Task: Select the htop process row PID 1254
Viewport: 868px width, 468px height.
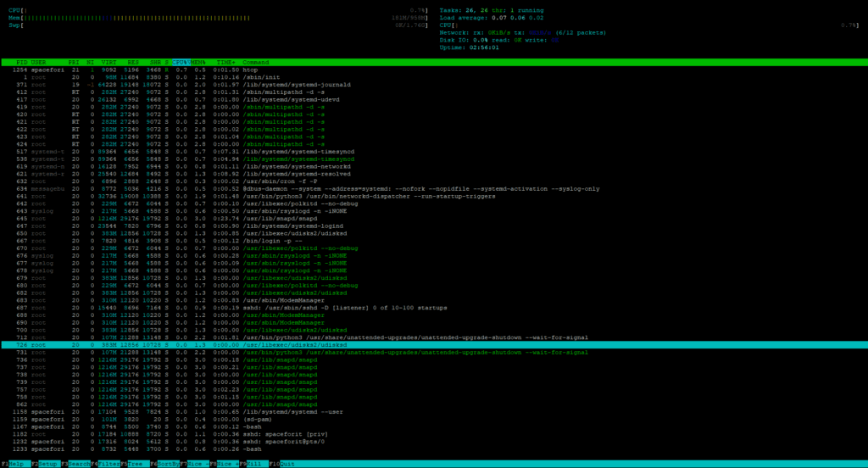Action: (434, 70)
